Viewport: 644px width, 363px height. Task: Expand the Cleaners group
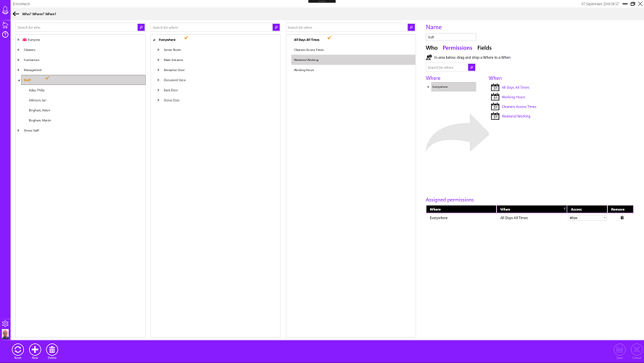click(x=18, y=50)
